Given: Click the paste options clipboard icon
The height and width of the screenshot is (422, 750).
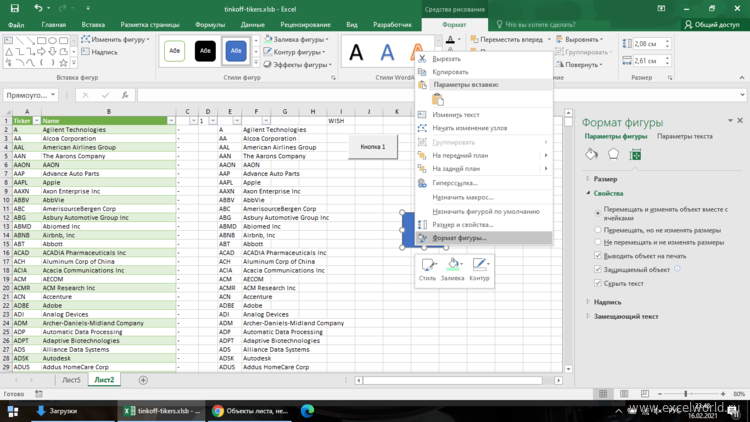Looking at the screenshot, I should 438,100.
